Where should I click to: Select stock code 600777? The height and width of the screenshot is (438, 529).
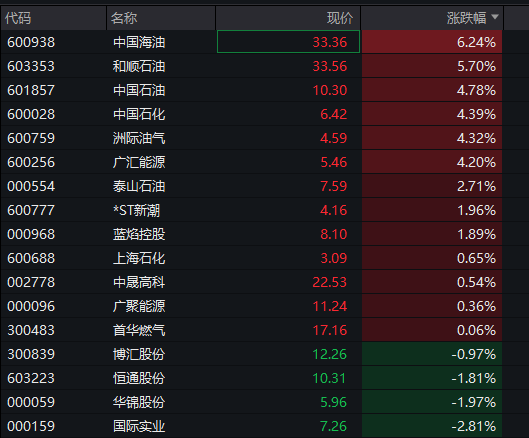31,210
